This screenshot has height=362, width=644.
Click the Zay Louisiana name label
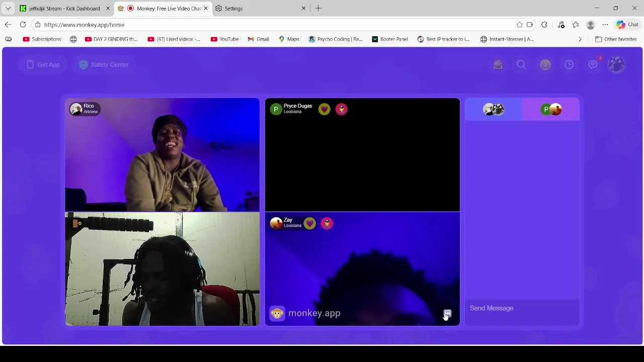click(x=292, y=223)
